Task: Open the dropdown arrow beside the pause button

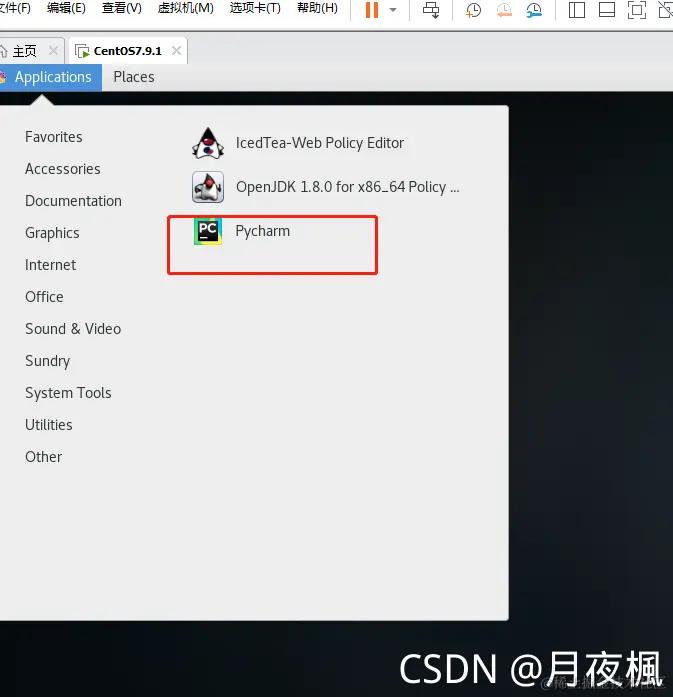Action: coord(393,10)
